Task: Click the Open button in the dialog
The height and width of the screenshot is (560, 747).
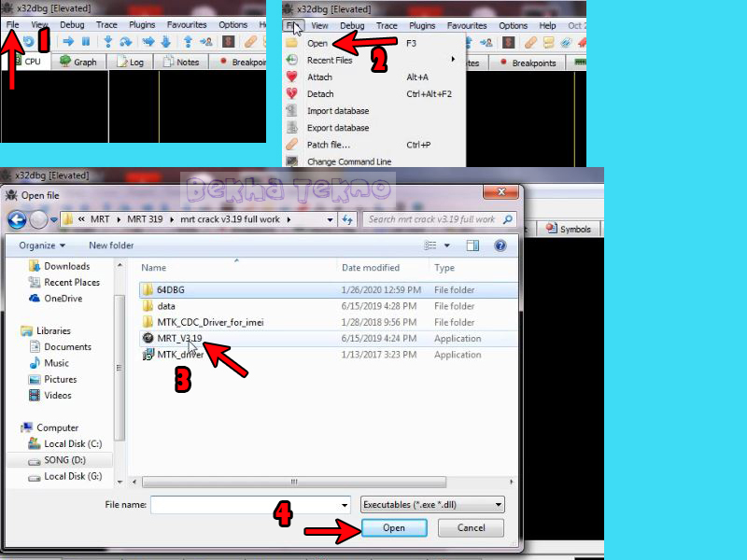Action: pyautogui.click(x=393, y=527)
